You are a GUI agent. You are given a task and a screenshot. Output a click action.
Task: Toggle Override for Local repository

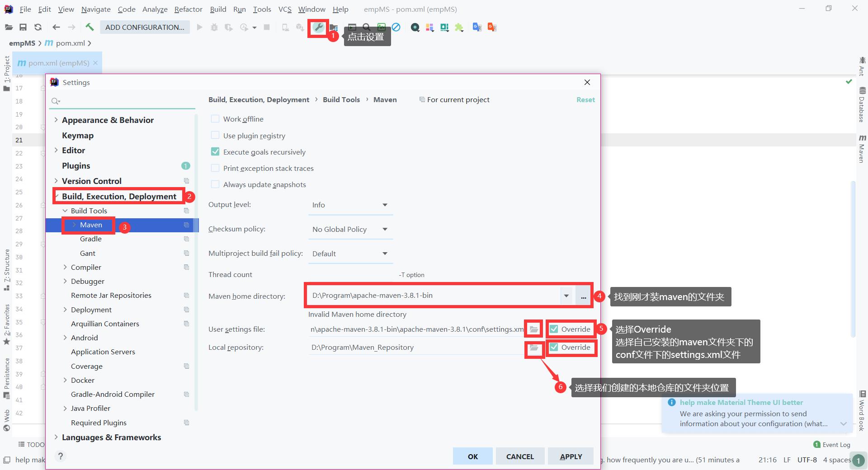click(x=554, y=347)
